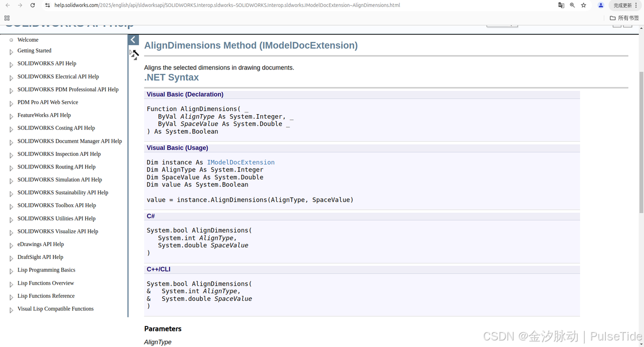Open the 所有书签 bookmarks folder
This screenshot has height=347, width=644.
pyautogui.click(x=625, y=18)
